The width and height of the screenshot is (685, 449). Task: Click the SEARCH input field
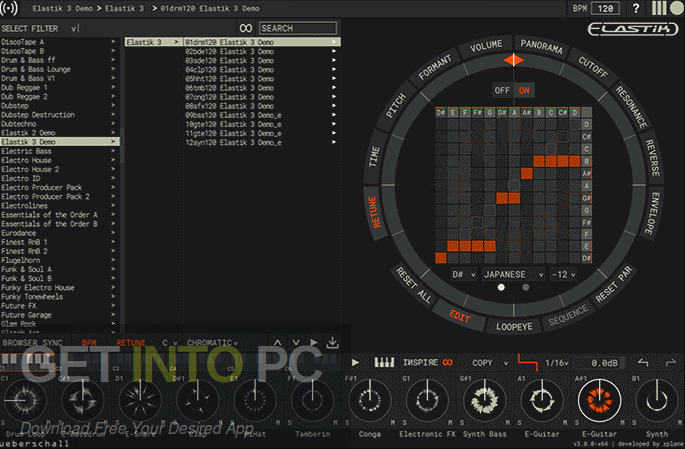point(298,28)
